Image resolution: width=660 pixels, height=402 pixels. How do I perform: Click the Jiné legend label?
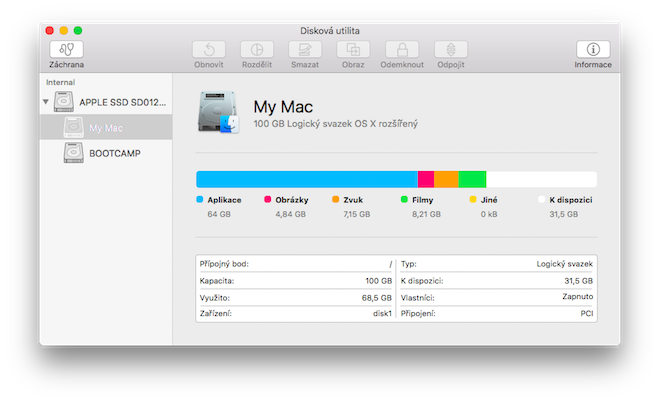(x=489, y=200)
